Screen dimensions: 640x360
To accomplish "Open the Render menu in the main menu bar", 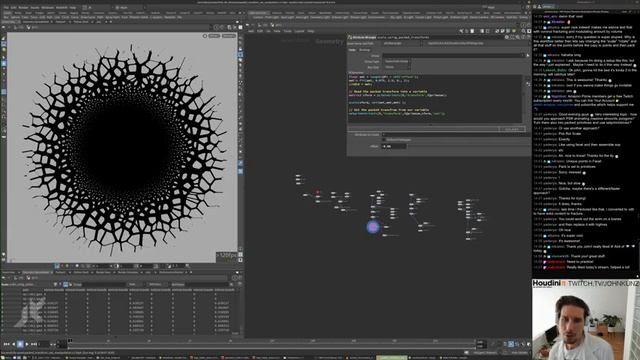I will pos(23,7).
